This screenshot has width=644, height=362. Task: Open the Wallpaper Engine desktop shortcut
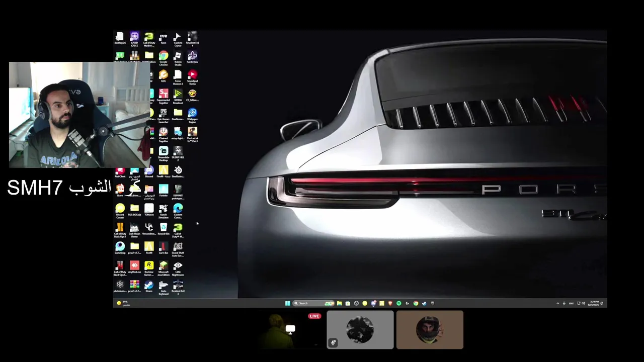192,116
